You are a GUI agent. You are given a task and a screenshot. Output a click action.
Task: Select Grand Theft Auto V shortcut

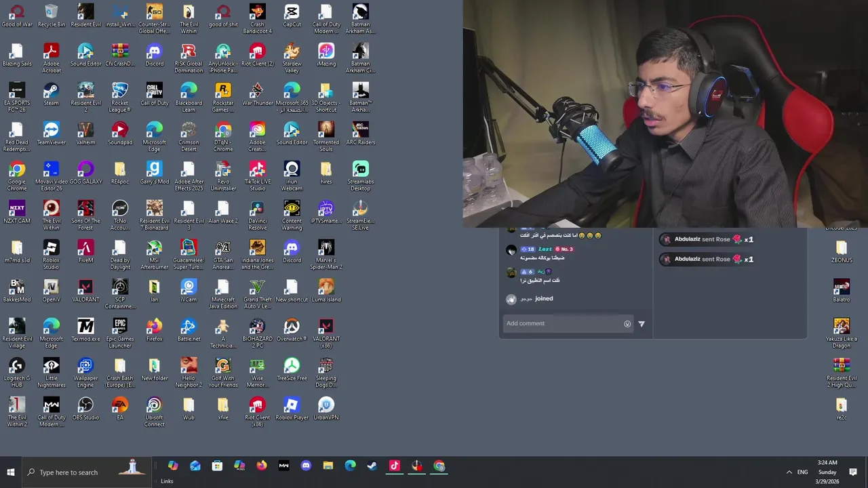(x=258, y=294)
